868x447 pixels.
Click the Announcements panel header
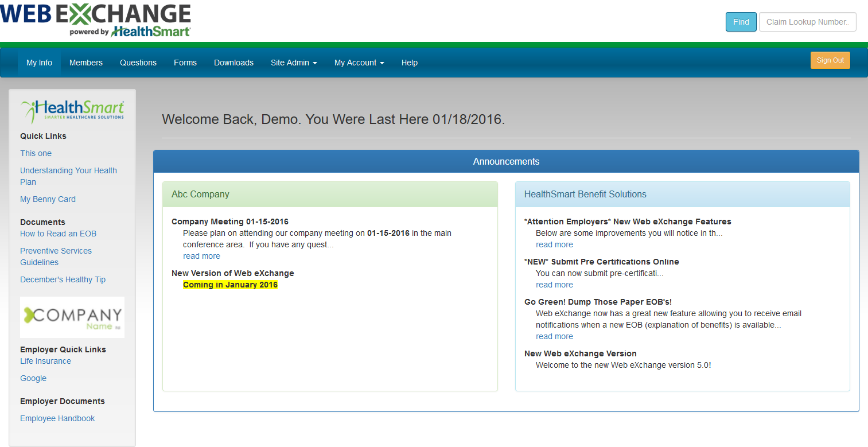506,161
